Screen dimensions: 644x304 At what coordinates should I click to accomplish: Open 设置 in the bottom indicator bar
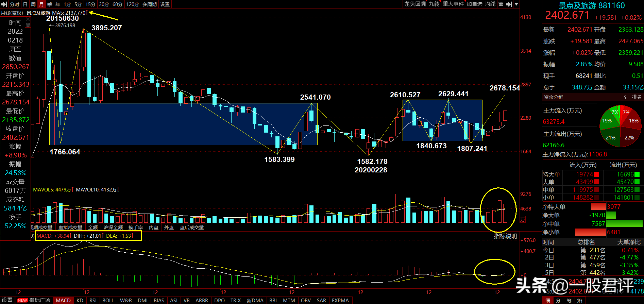7,300
